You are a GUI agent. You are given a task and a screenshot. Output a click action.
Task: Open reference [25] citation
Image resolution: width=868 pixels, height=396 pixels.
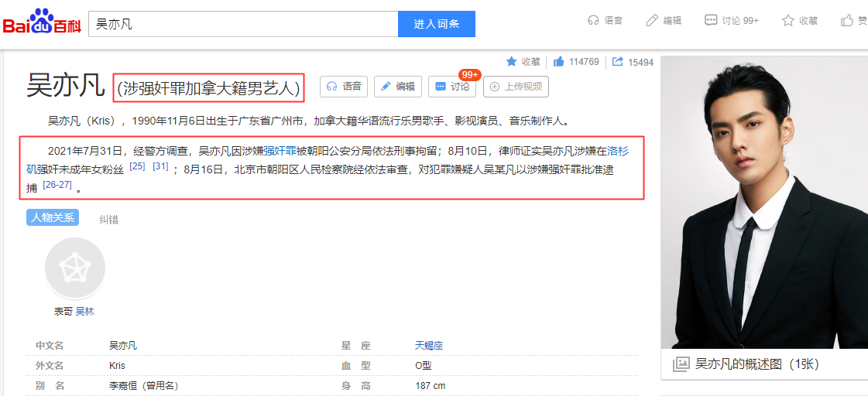[137, 166]
